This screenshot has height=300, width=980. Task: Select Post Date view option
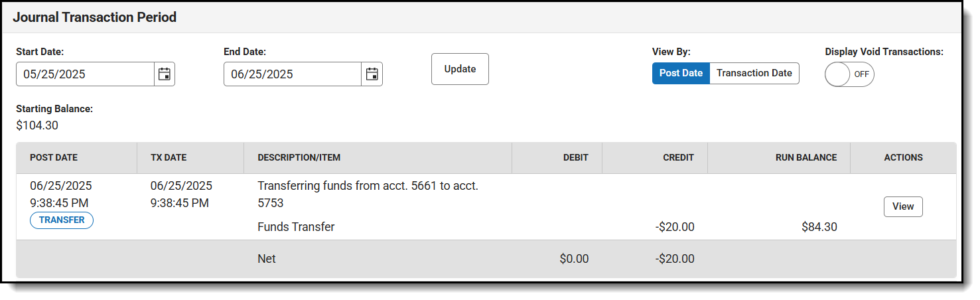click(x=681, y=73)
